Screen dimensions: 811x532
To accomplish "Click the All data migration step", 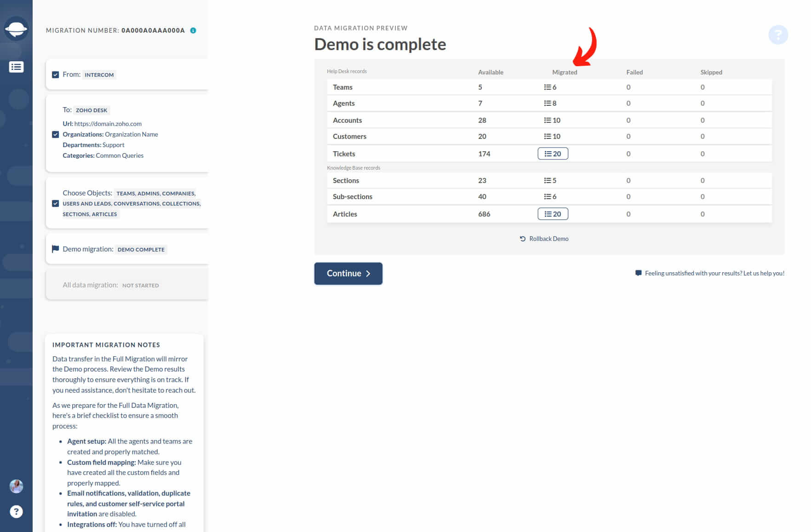I will 127,285.
